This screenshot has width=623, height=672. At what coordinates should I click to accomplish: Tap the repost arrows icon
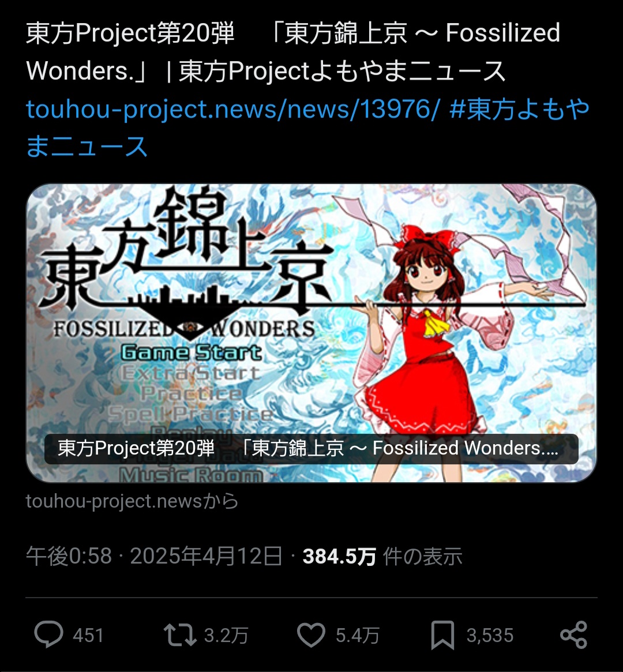coord(180,635)
